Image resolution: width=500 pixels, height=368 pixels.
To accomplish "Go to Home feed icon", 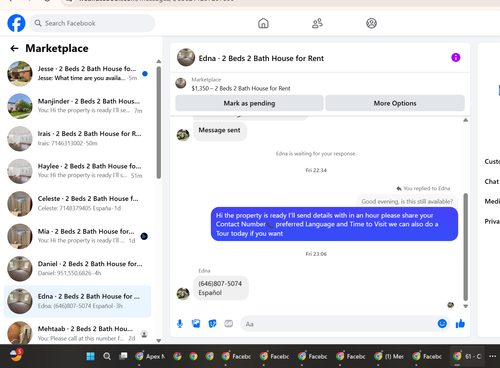I will [263, 23].
